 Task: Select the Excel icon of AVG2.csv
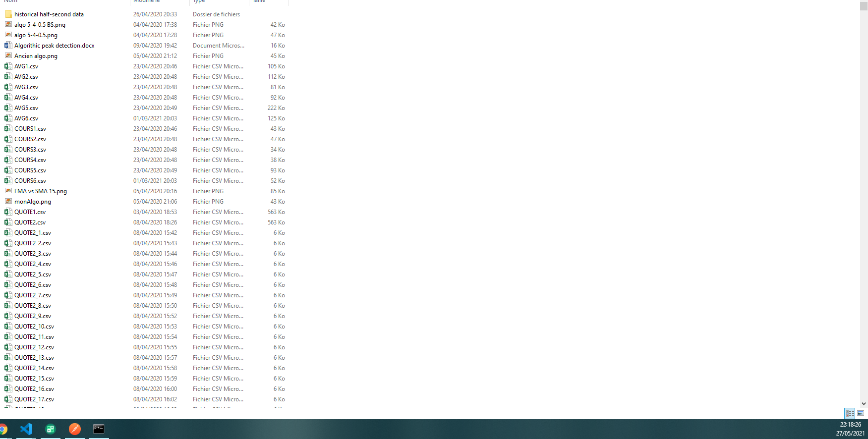click(x=8, y=77)
